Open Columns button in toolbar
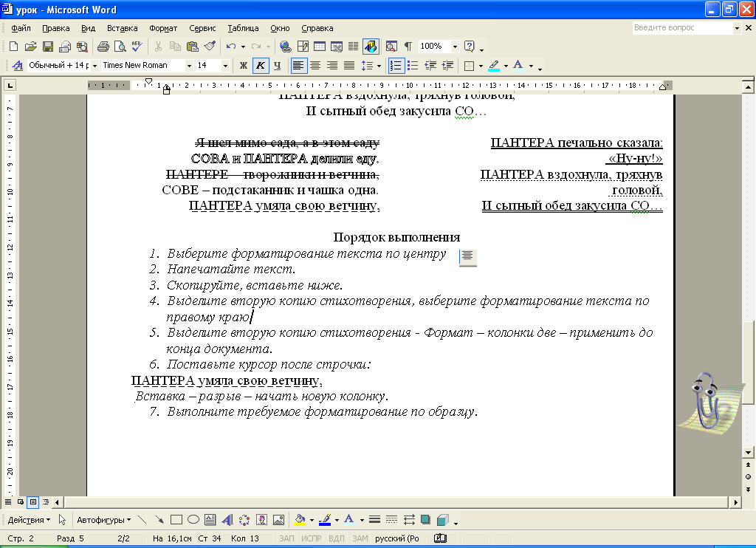The height and width of the screenshot is (548, 756). tap(354, 47)
